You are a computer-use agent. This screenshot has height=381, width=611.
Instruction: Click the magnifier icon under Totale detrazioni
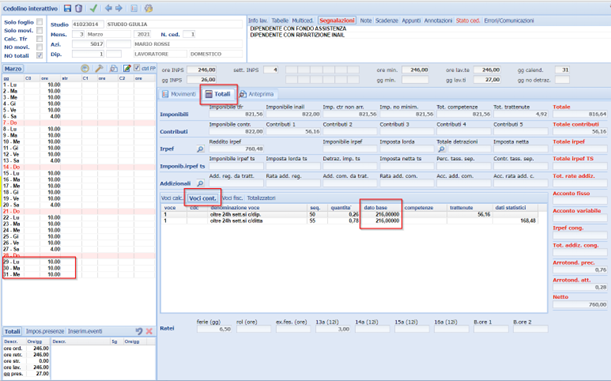coord(441,149)
